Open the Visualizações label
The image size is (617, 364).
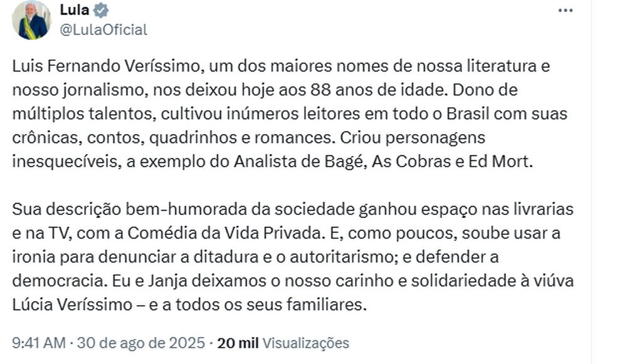[306, 343]
